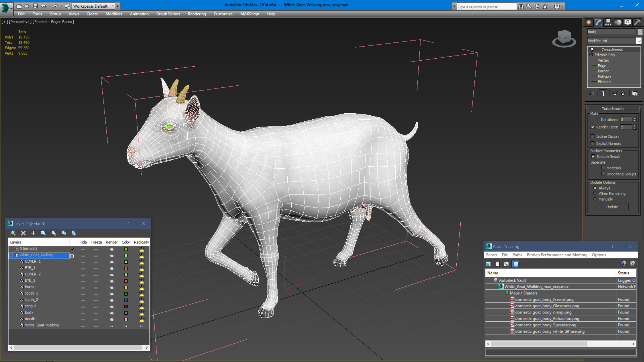Click the Asset Tracking list view icon
This screenshot has height=362, width=644.
click(x=497, y=264)
